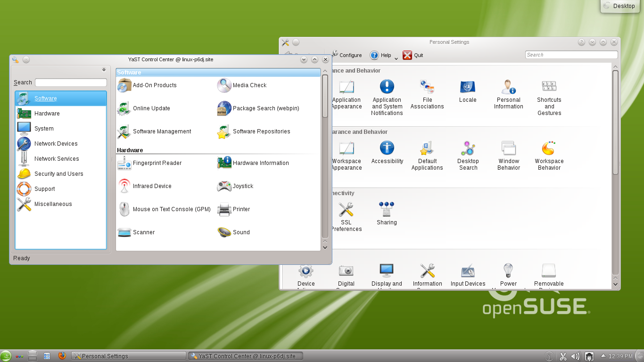Click the YaST Search input field
The height and width of the screenshot is (362, 644).
pos(71,82)
